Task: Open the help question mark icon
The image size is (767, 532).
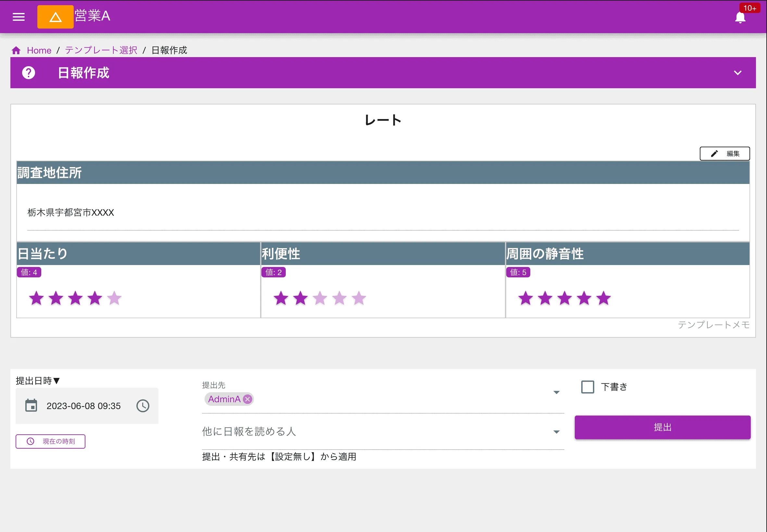Action: pos(29,73)
